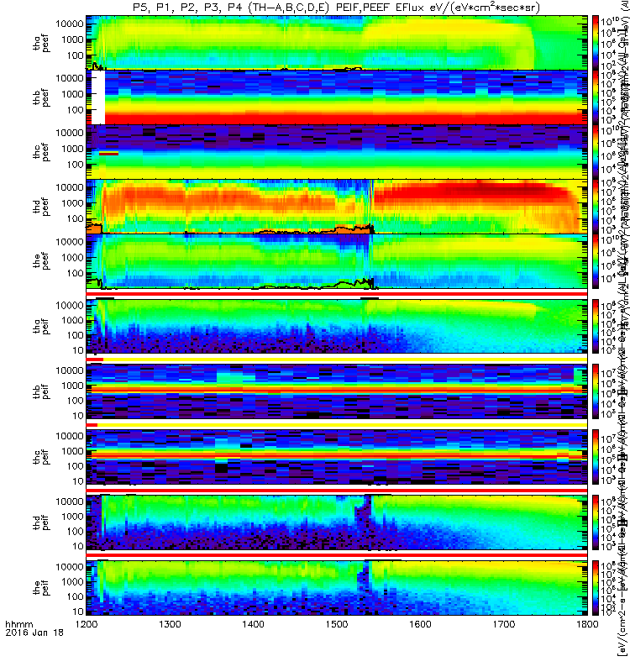
Task: Click the 1700 time tick label
Action: 503,623
